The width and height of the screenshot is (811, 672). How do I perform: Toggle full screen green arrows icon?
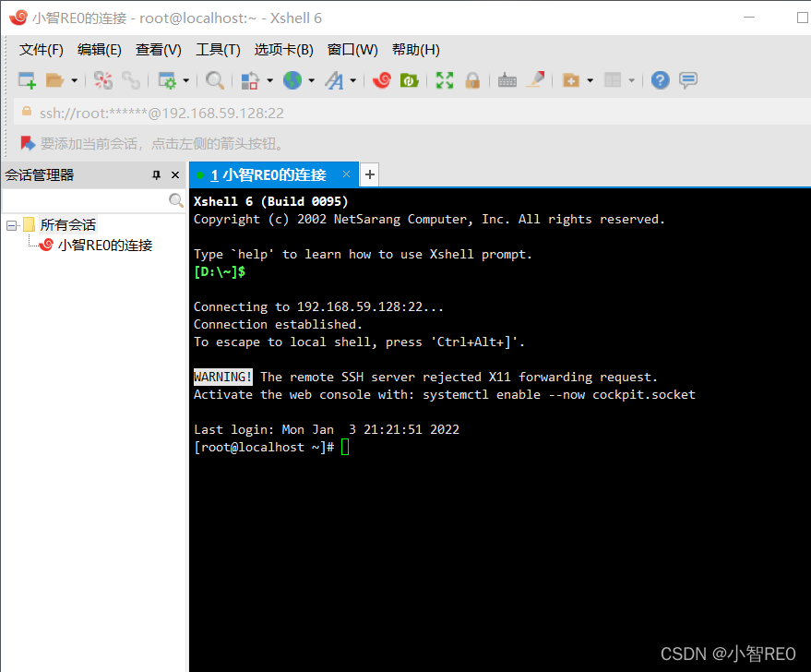coord(445,80)
